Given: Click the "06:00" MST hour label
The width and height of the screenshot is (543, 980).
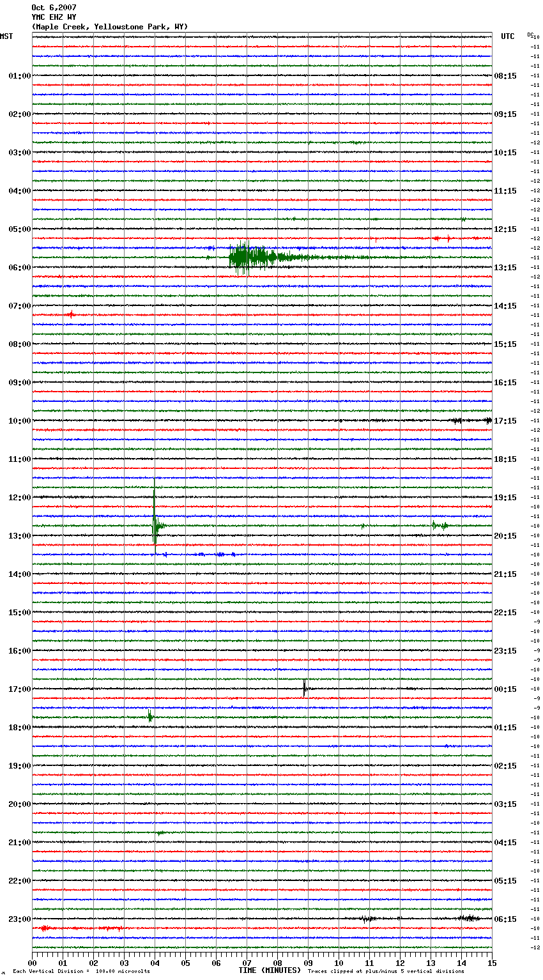Looking at the screenshot, I should 20,268.
